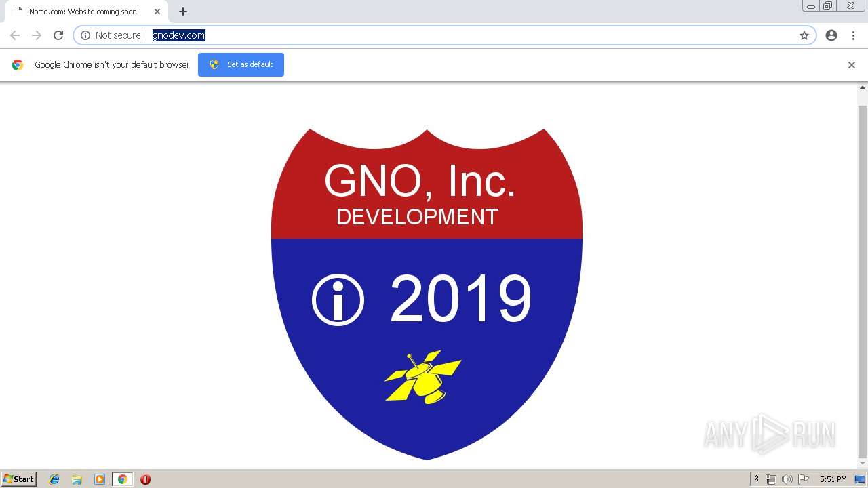Close the Name.com tab

(157, 12)
